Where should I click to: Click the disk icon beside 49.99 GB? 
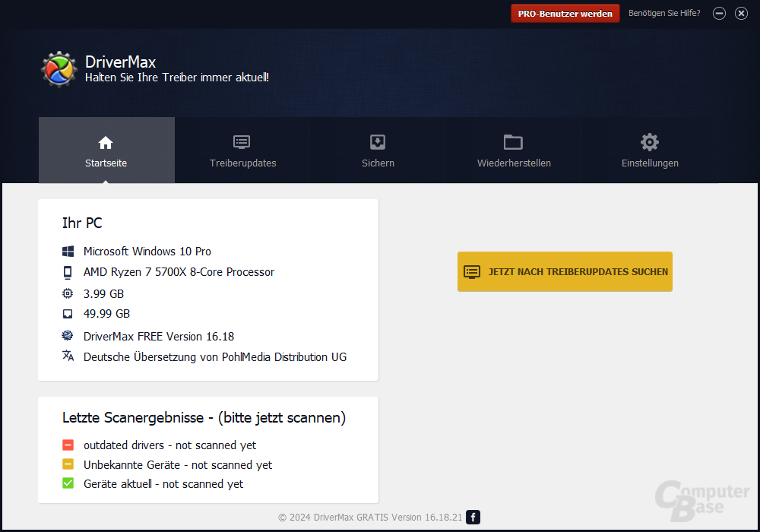[68, 313]
